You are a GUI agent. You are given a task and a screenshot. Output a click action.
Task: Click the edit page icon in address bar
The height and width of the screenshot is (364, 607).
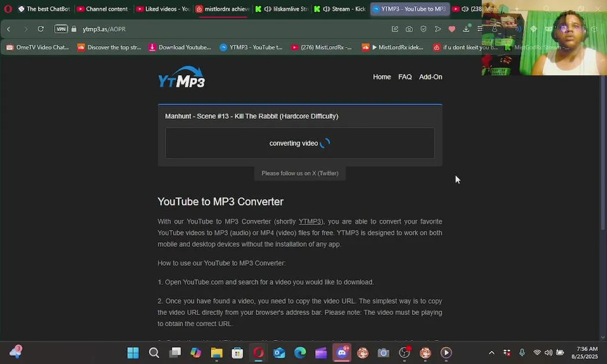[395, 29]
